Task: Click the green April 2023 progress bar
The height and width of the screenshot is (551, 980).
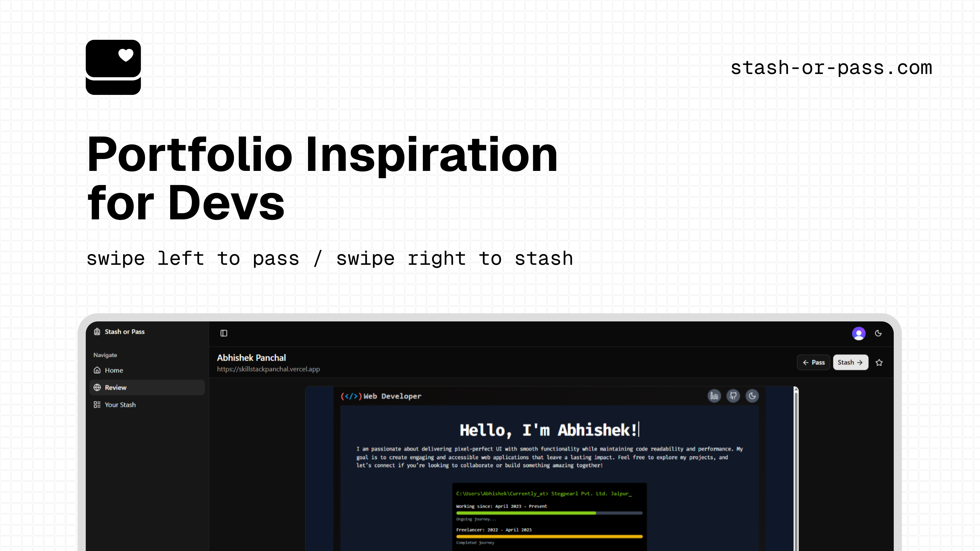Action: point(526,513)
